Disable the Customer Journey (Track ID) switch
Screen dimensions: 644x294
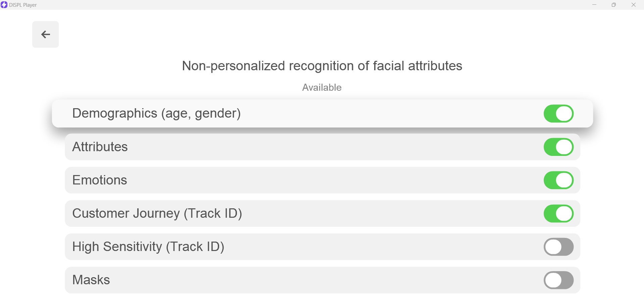pyautogui.click(x=558, y=213)
